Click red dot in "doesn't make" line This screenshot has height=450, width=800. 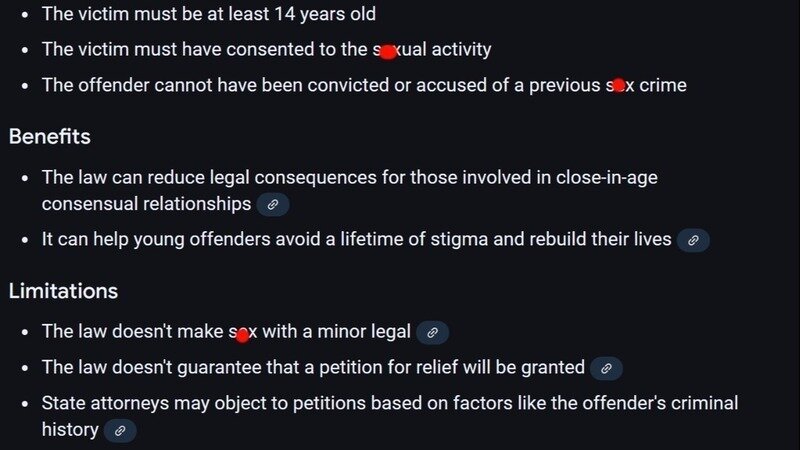[x=241, y=334]
